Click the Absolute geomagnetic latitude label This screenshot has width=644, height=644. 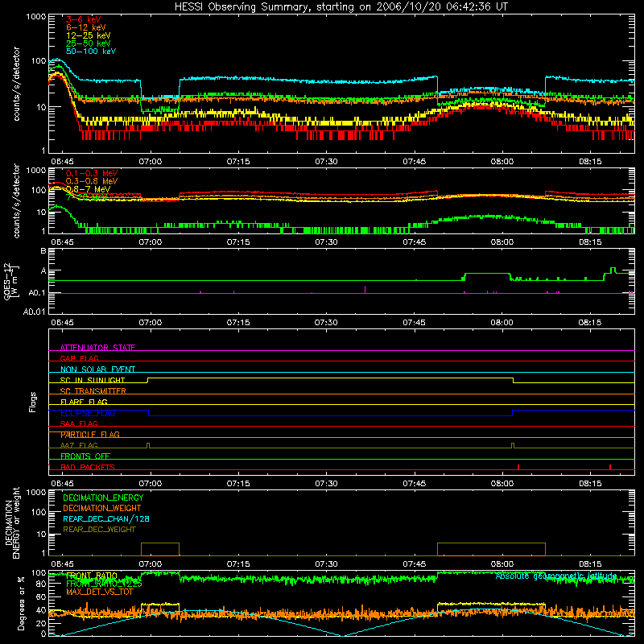click(x=556, y=576)
